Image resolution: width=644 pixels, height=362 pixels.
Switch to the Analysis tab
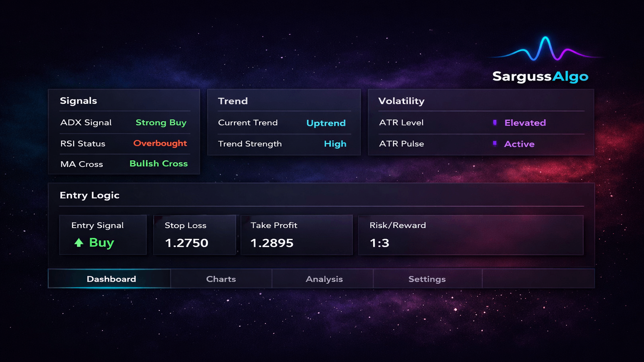click(324, 279)
